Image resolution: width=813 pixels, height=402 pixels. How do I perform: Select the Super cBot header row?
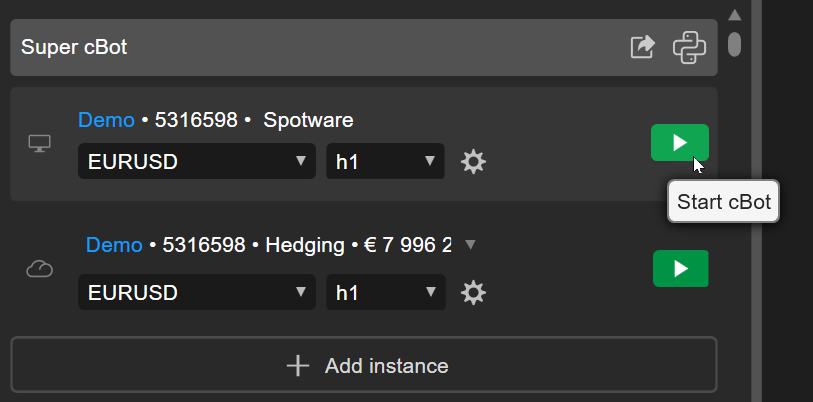300,47
